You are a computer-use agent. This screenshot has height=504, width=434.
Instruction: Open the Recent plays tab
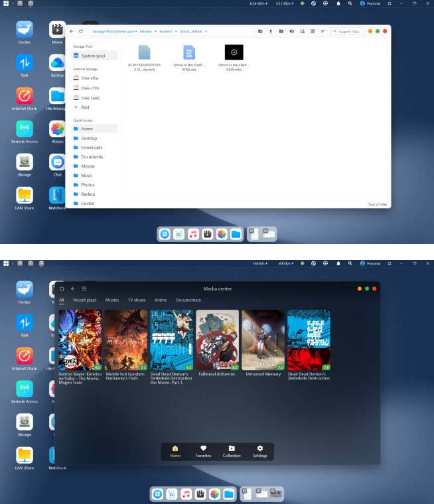(84, 300)
